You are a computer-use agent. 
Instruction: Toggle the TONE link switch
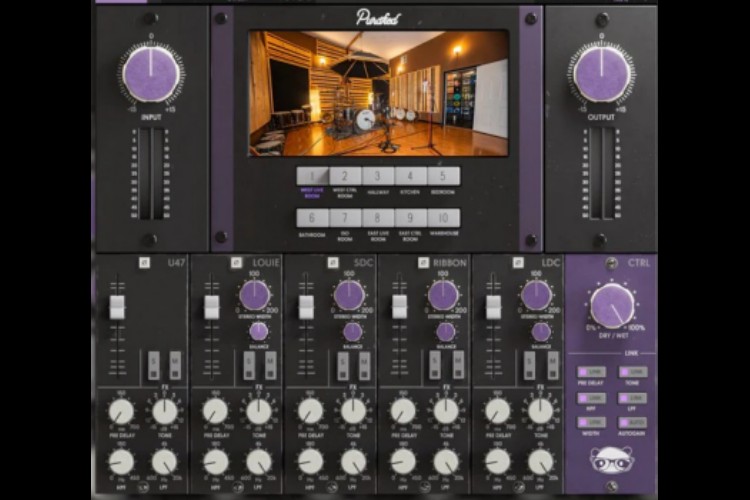coord(633,372)
